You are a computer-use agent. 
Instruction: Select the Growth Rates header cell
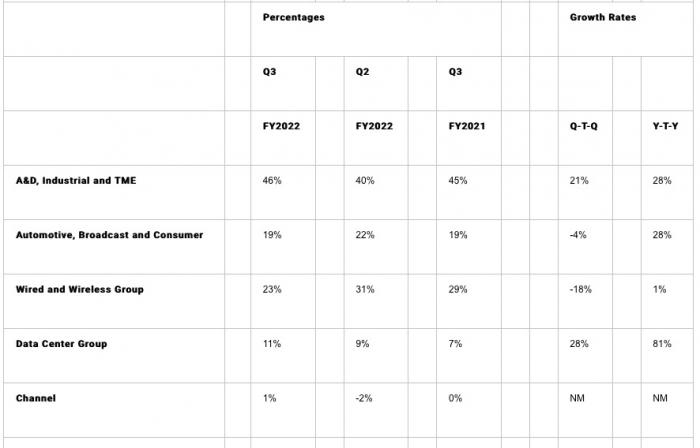tap(603, 17)
